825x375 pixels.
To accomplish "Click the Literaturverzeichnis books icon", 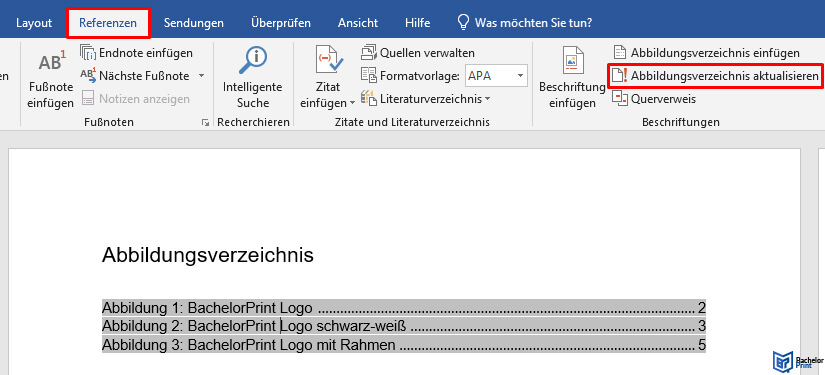I will 368,99.
